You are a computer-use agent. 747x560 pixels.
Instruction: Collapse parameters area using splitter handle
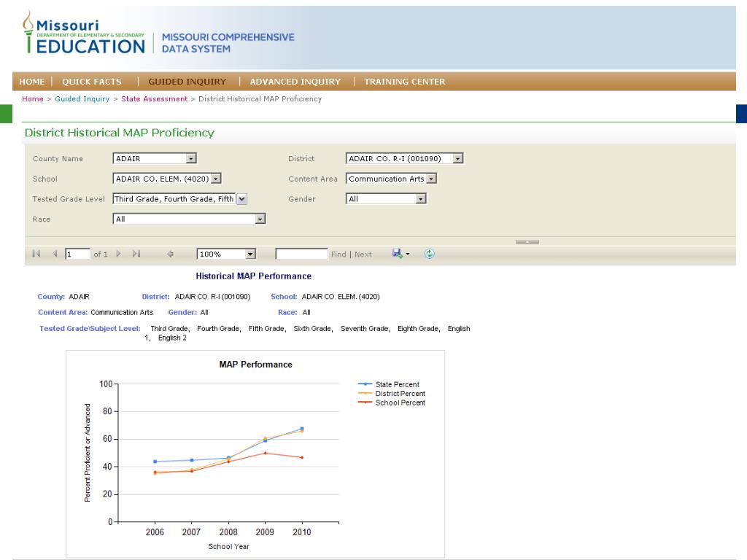[527, 242]
